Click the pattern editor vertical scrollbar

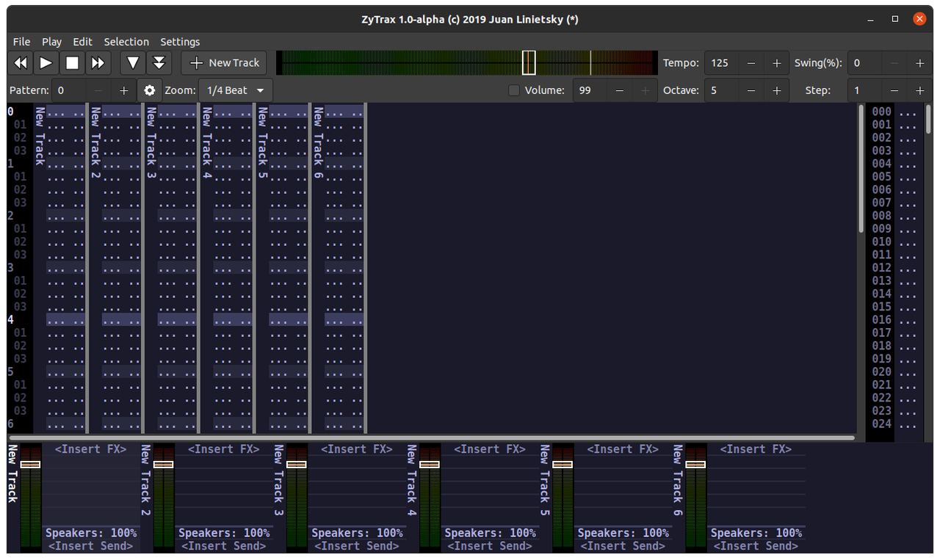click(861, 169)
